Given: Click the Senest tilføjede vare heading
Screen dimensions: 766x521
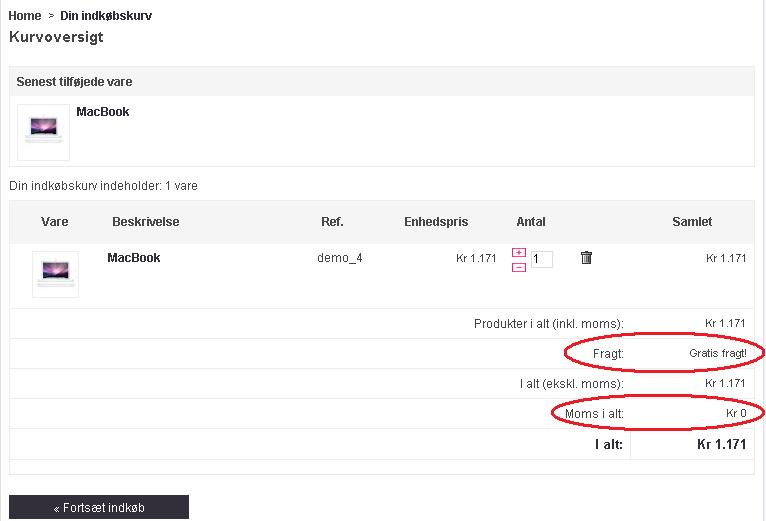Looking at the screenshot, I should [74, 82].
